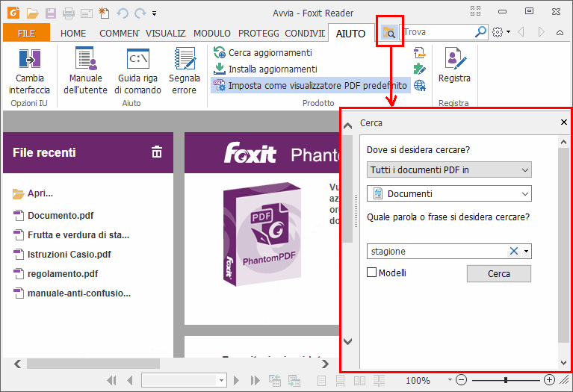This screenshot has height=392, width=573.
Task: Click the Redo arrow icon
Action: [140, 13]
